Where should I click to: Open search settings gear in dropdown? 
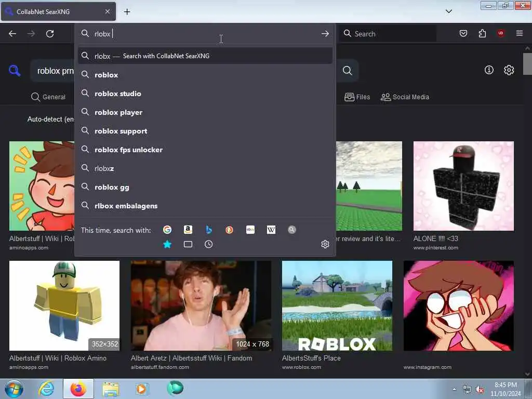[x=325, y=244]
